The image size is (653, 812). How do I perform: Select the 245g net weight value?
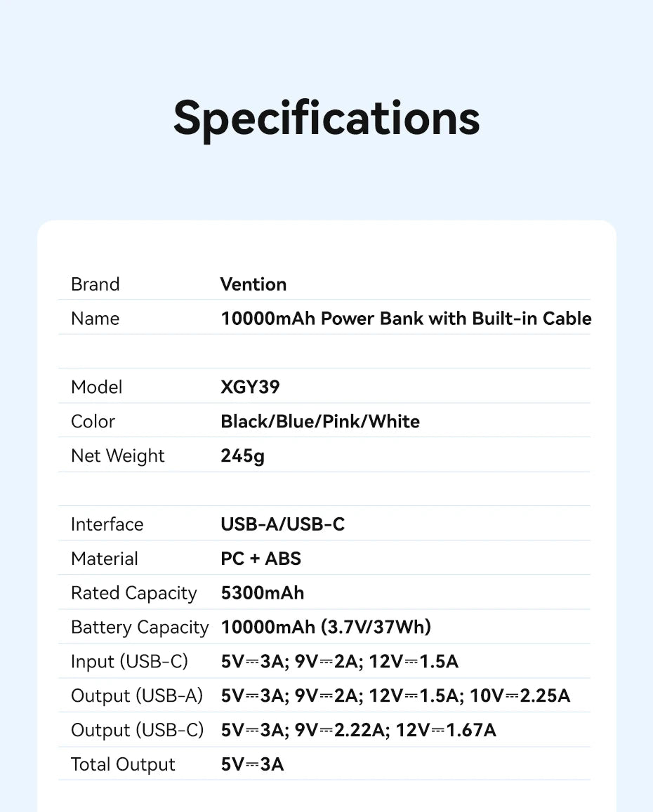[x=242, y=456]
